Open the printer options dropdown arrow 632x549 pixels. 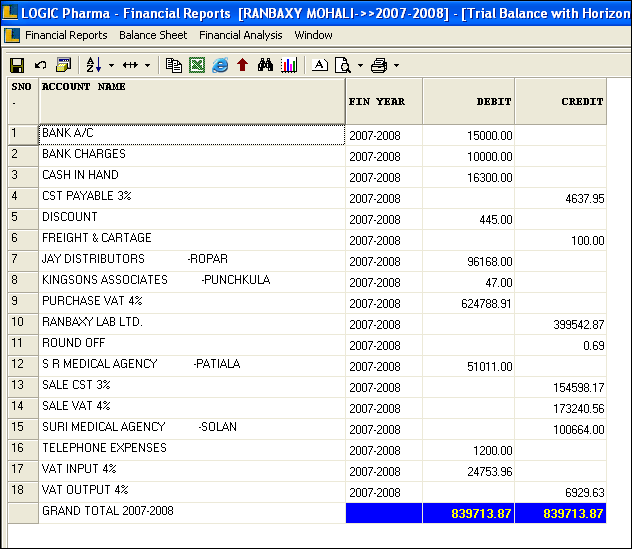397,65
